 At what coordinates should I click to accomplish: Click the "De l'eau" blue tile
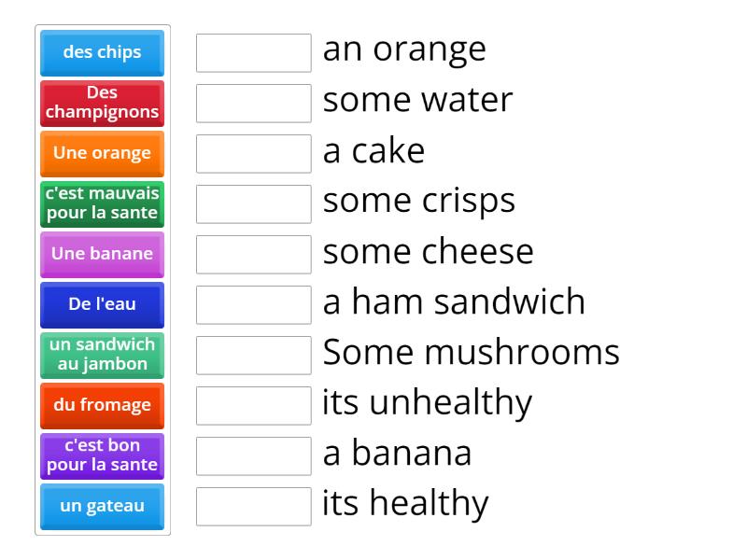click(x=102, y=304)
